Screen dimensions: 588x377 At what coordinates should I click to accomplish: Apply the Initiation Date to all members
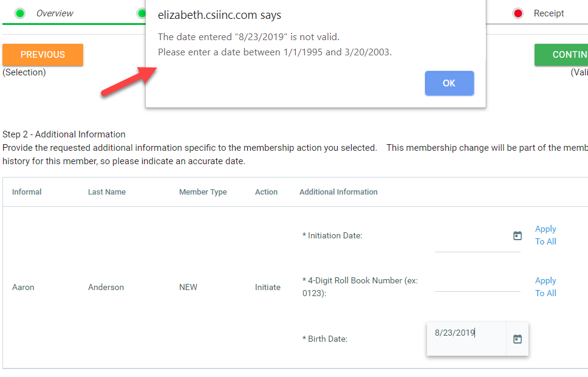(x=545, y=235)
